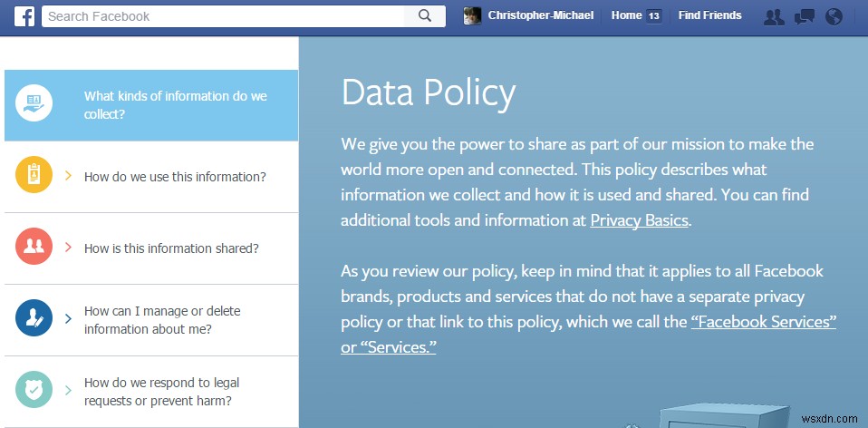Expand chevron beside "How is this information shared?"
The width and height of the screenshot is (868, 428).
(x=69, y=248)
